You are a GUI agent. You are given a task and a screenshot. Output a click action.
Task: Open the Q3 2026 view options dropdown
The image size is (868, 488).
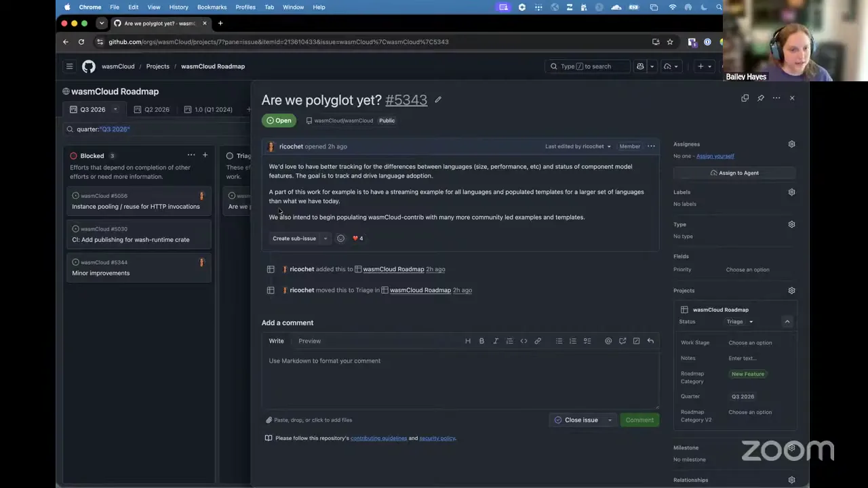point(115,110)
